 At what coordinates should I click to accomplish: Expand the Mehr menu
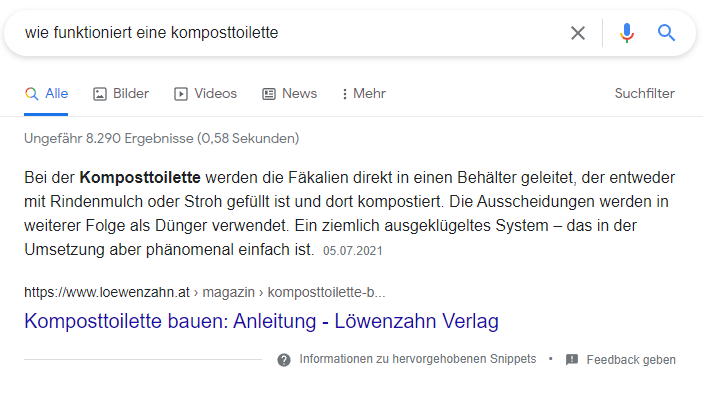[x=364, y=94]
